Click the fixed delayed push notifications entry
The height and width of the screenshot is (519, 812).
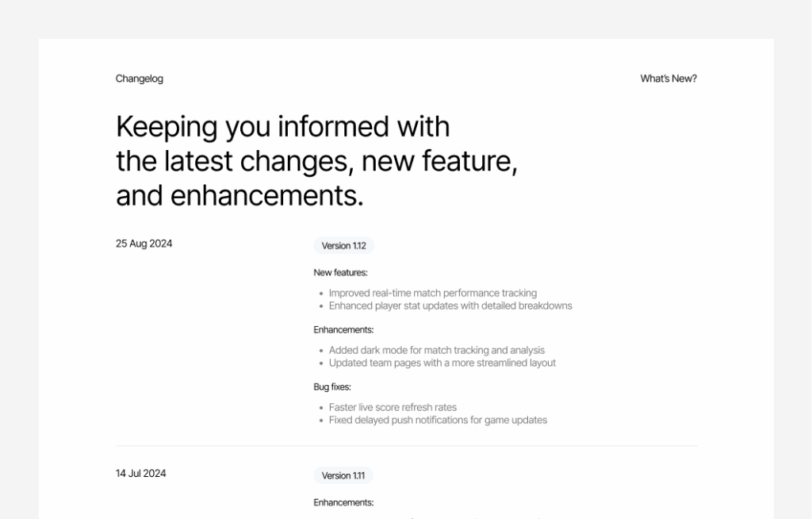coord(438,420)
